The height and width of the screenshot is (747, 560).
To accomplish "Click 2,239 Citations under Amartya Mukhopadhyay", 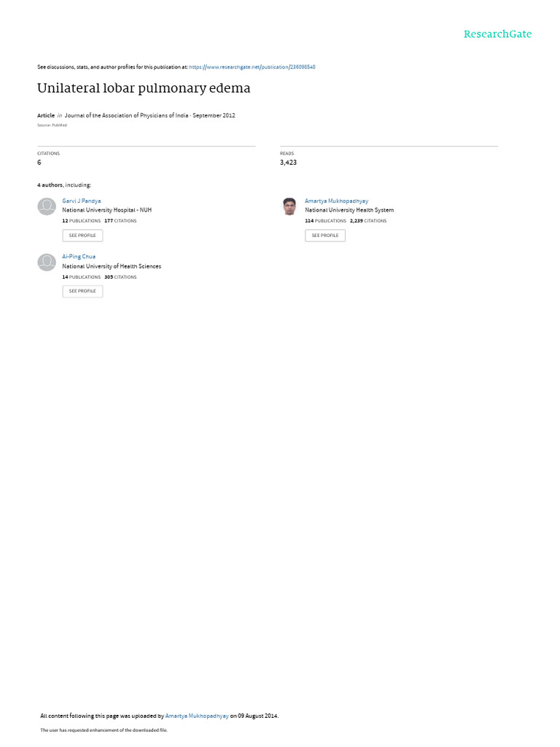I will pyautogui.click(x=368, y=221).
